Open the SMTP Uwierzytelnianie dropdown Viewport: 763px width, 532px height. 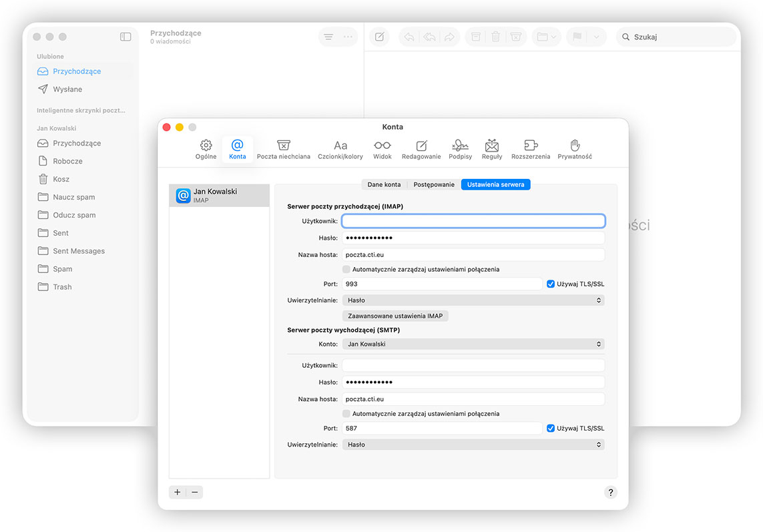[473, 444]
